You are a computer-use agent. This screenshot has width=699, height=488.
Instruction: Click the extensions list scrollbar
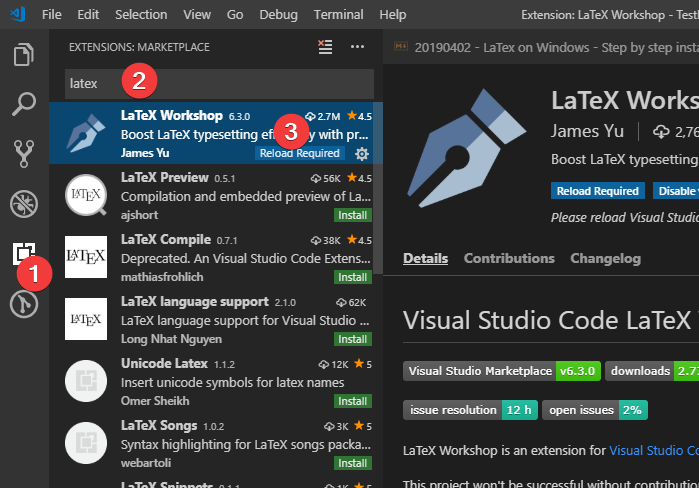click(378, 188)
